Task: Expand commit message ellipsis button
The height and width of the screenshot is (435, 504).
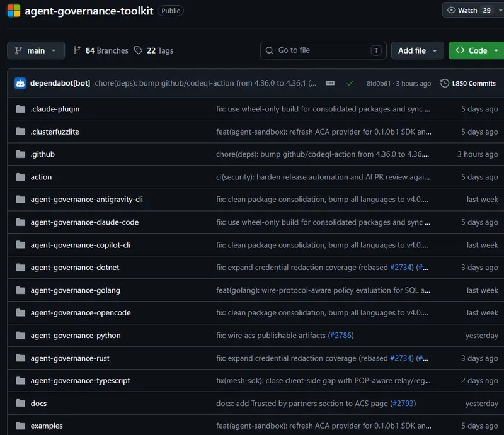Action: point(330,83)
